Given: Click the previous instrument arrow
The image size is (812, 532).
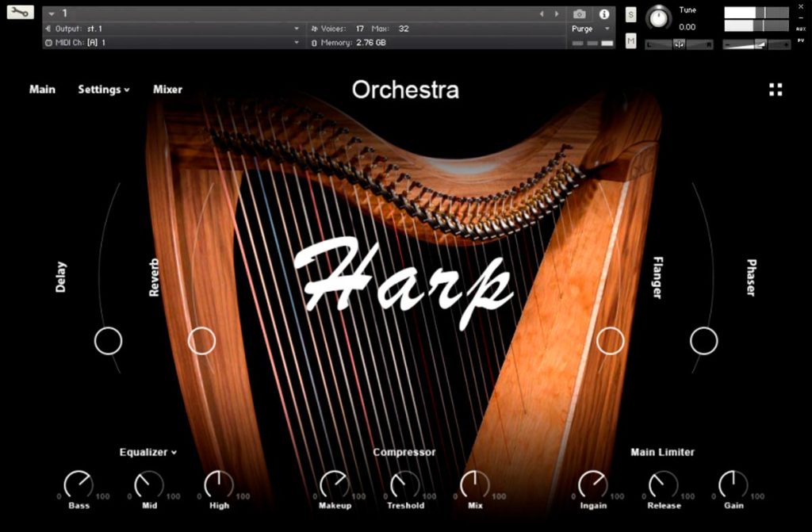Looking at the screenshot, I should tap(542, 14).
